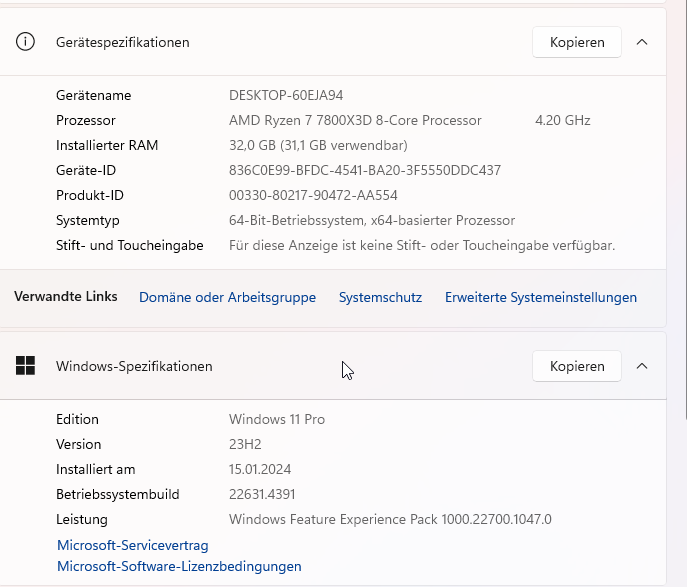
Task: Click the Prozessor label
Action: [x=85, y=120]
